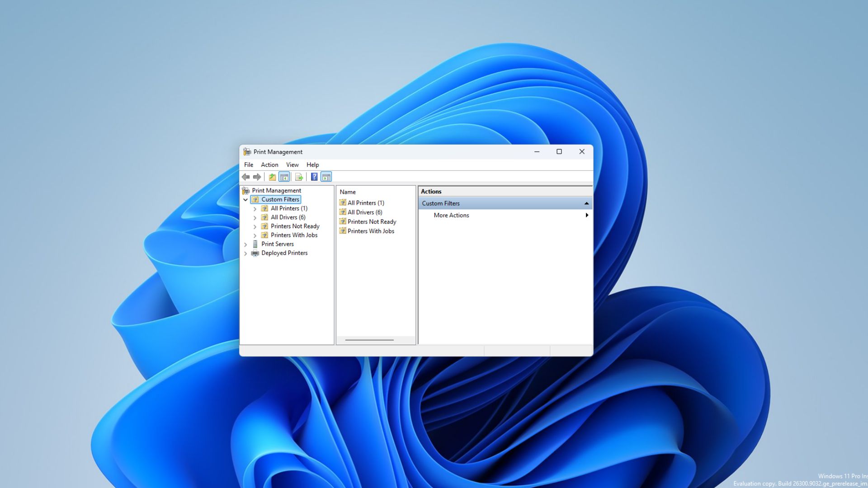Expand the All Printers (1) tree node
The image size is (868, 488).
click(255, 209)
